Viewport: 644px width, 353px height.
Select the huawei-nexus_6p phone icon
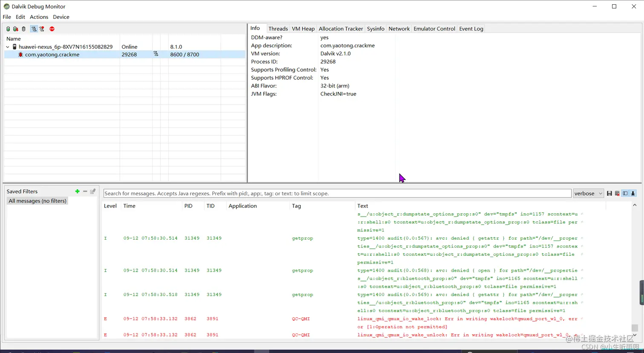[x=14, y=47]
